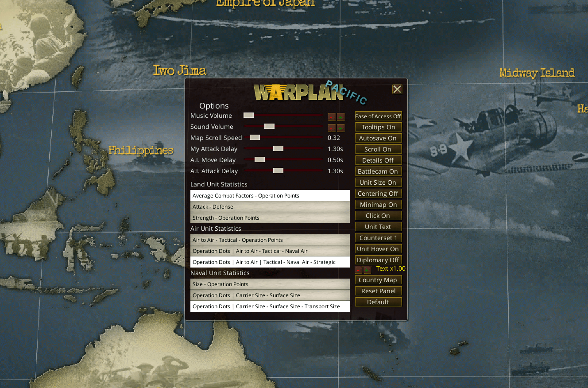
Task: Enlarge text size with the plus icon
Action: pyautogui.click(x=367, y=269)
